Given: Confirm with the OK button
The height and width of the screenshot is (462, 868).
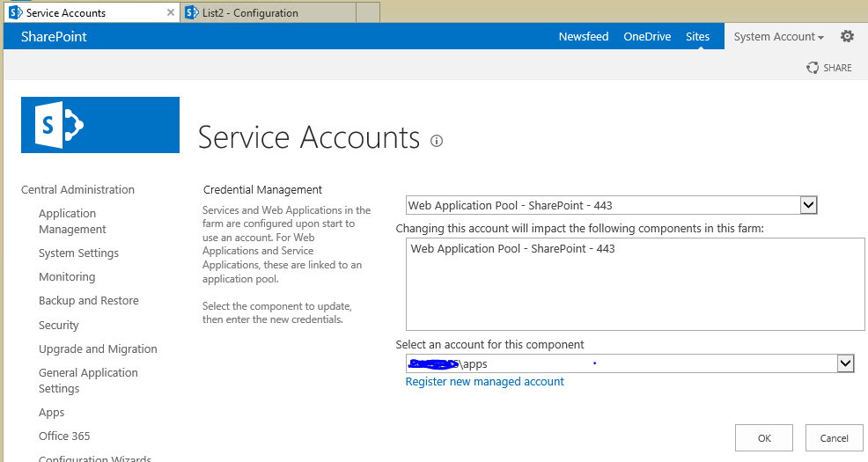Looking at the screenshot, I should [764, 438].
